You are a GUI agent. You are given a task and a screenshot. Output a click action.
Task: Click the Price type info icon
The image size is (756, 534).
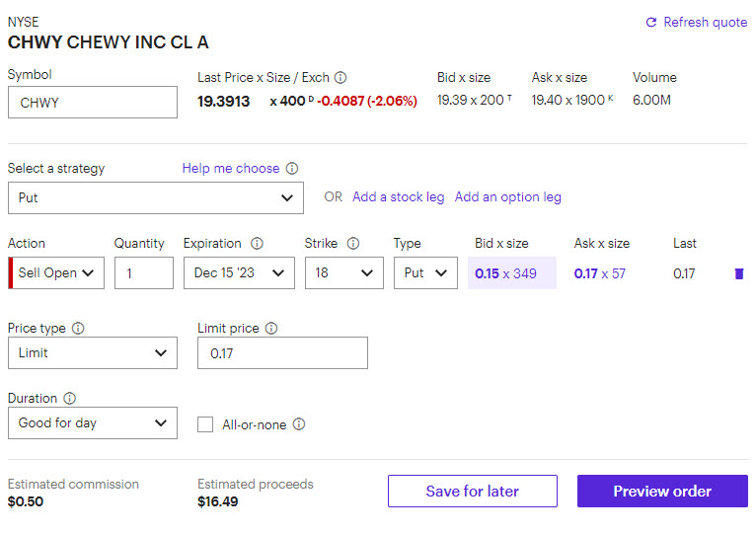78,328
